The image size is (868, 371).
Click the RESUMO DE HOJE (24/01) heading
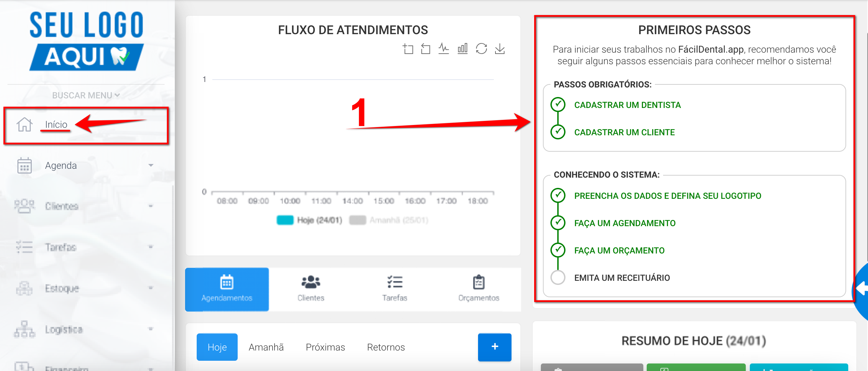point(694,341)
